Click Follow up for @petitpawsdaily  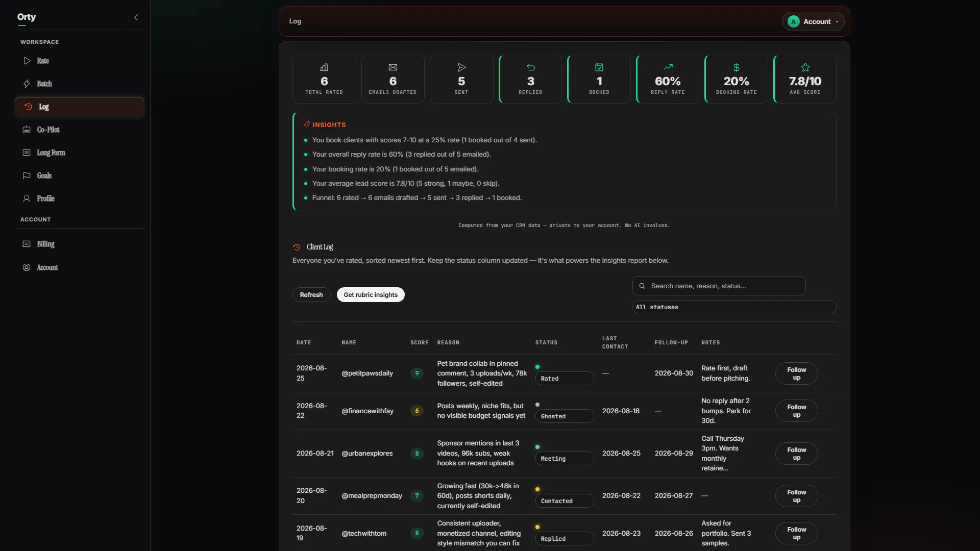pos(796,373)
